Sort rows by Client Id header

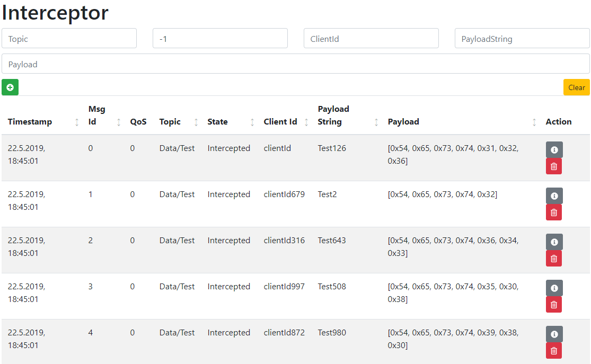click(306, 122)
